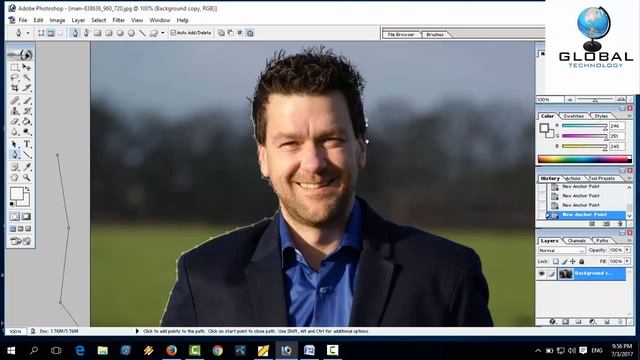640x360 pixels.
Task: Select the Dodge tool
Action: click(27, 132)
